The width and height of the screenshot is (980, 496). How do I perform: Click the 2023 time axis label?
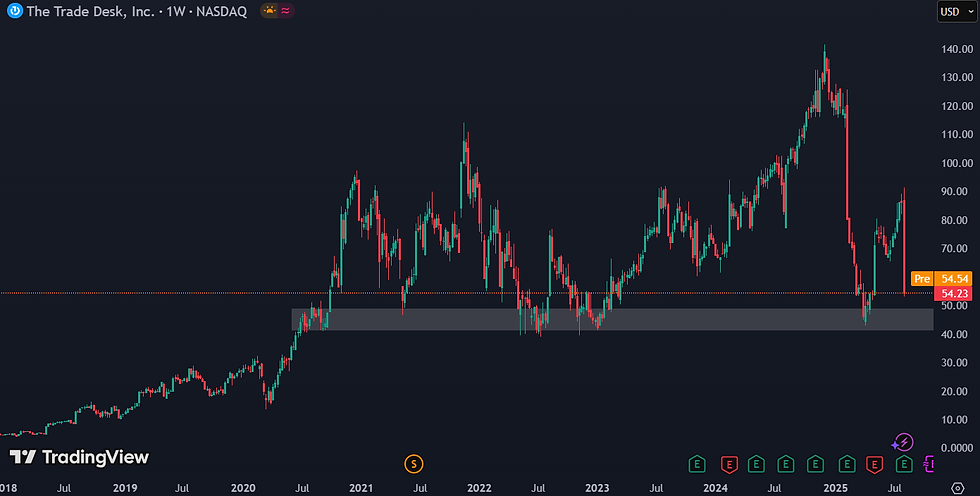[x=597, y=489]
